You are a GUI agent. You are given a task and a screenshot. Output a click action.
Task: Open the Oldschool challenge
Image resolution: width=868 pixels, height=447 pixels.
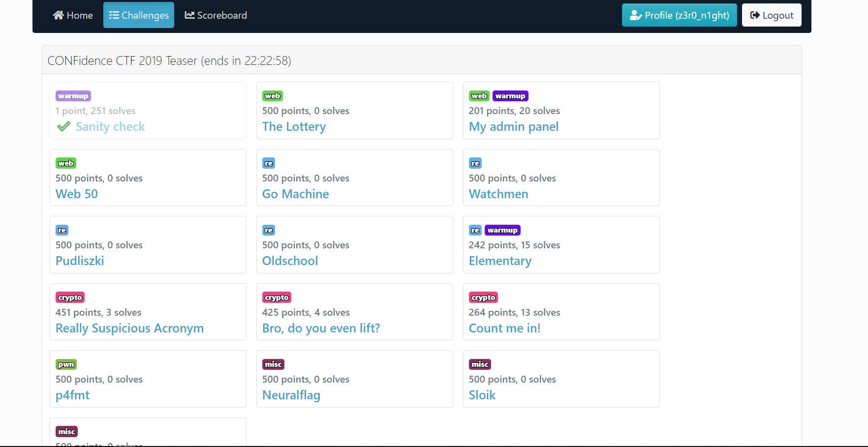click(x=290, y=261)
